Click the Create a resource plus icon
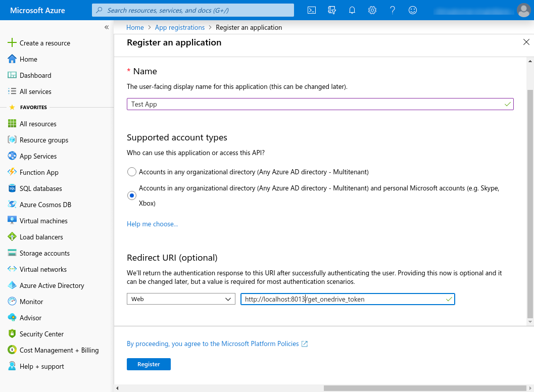This screenshot has width=534, height=392. pyautogui.click(x=12, y=42)
